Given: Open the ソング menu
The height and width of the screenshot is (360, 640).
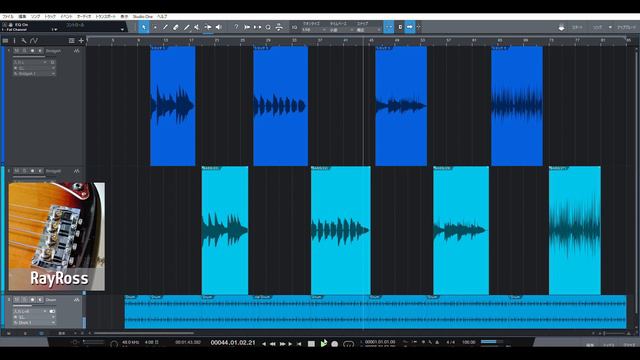Looking at the screenshot, I should tap(36, 17).
